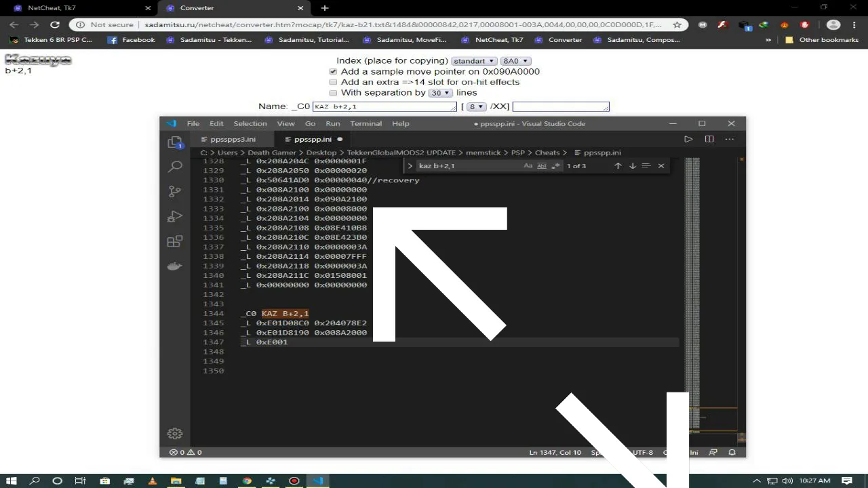Screen dimensions: 868x488
Task: Reload the Converter page
Action: (x=55, y=24)
